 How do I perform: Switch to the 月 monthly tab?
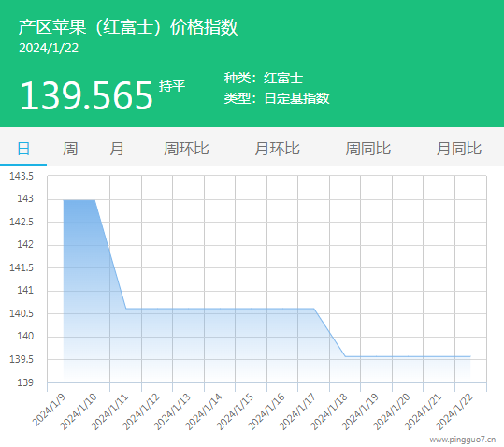pos(117,149)
